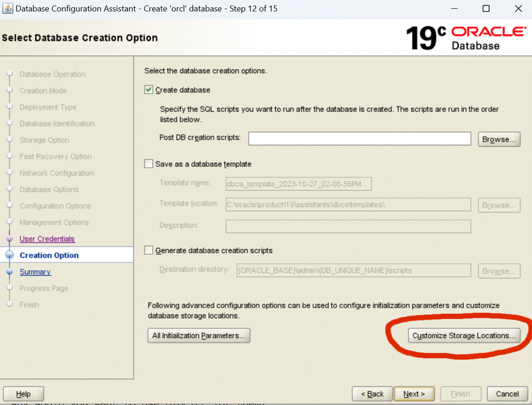Viewport: 532px width, 405px height.
Task: Browse for post DB creation scripts
Action: 499,139
